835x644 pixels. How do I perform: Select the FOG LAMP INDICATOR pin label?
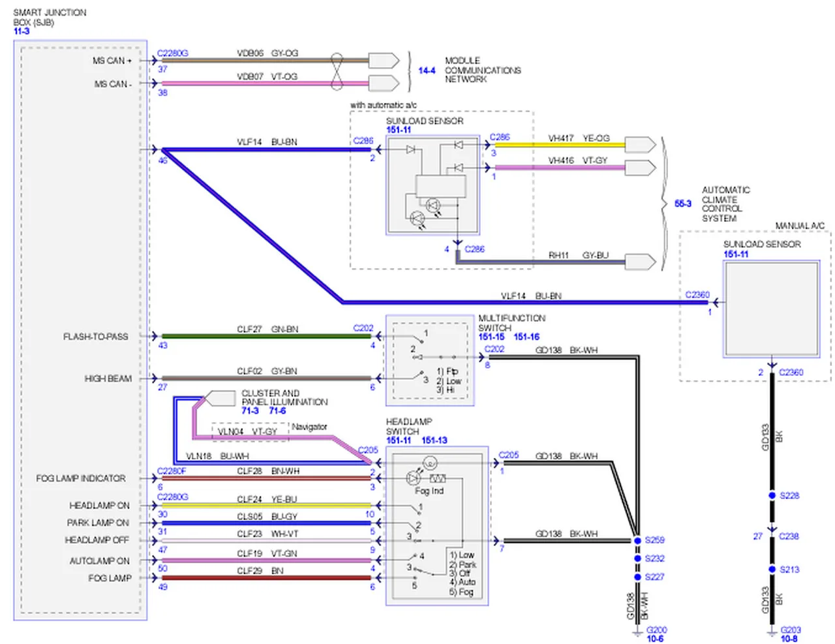tap(81, 478)
